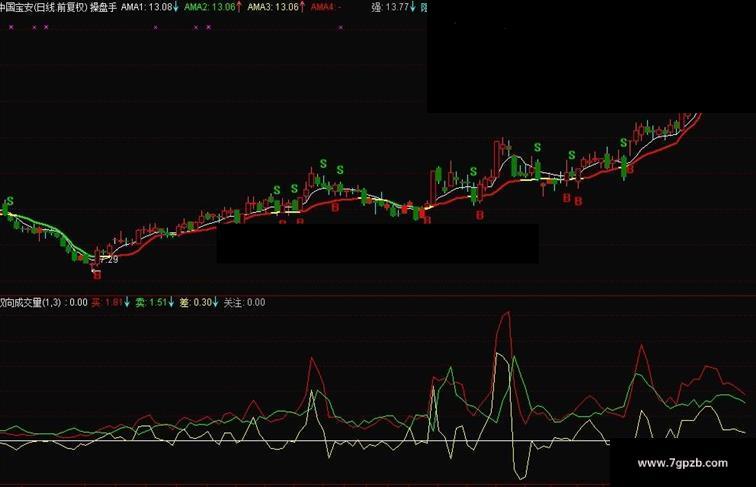The width and height of the screenshot is (756, 487).
Task: Click the 差: 0.30 value
Action: coord(195,302)
